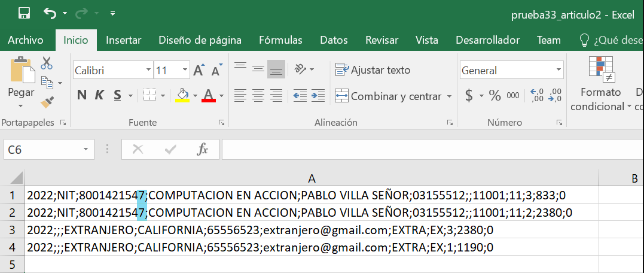Undo the last action

click(x=50, y=13)
